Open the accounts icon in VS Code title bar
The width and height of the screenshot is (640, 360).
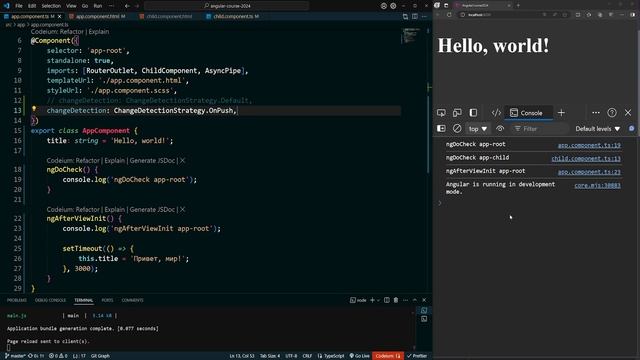[384, 6]
